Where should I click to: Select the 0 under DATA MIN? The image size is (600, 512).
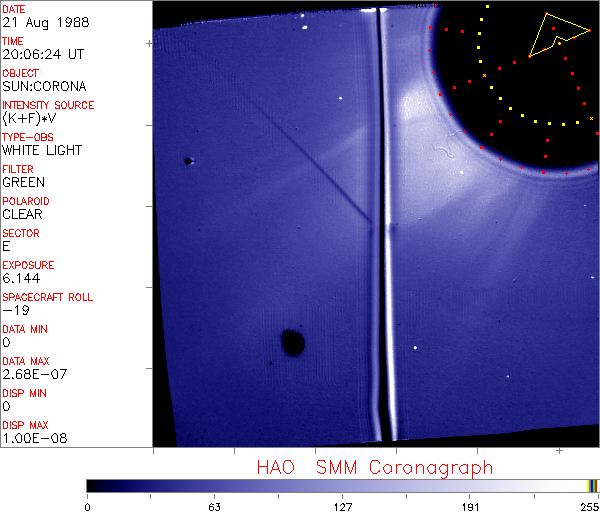(x=6, y=342)
